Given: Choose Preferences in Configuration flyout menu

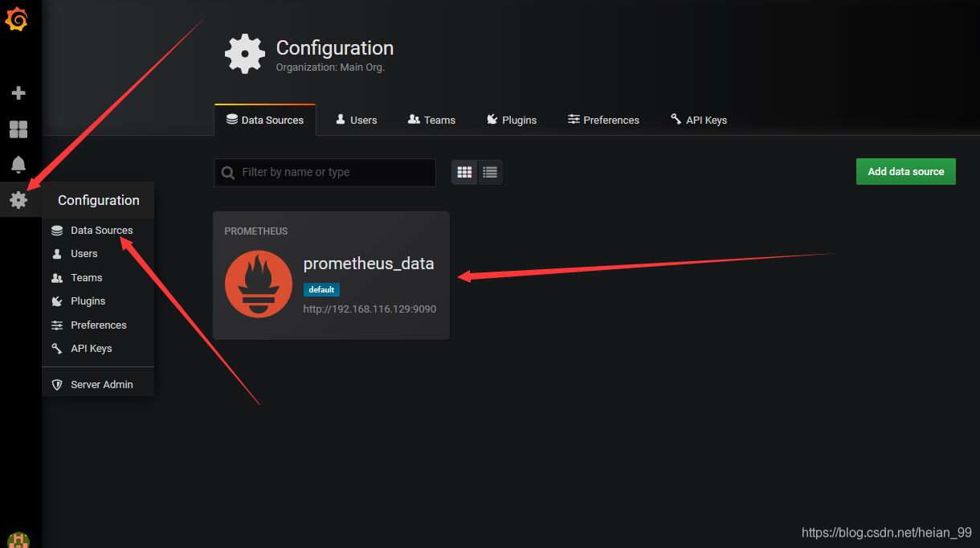Looking at the screenshot, I should (x=98, y=325).
